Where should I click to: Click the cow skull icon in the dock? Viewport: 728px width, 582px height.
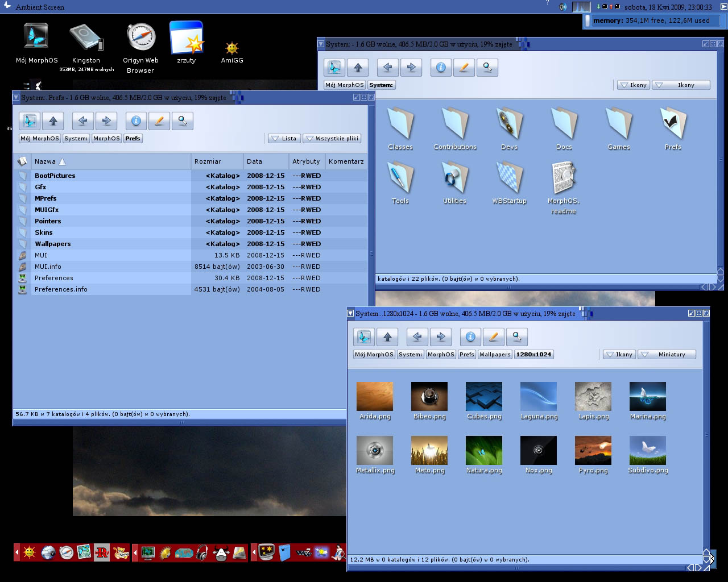pyautogui.click(x=221, y=552)
